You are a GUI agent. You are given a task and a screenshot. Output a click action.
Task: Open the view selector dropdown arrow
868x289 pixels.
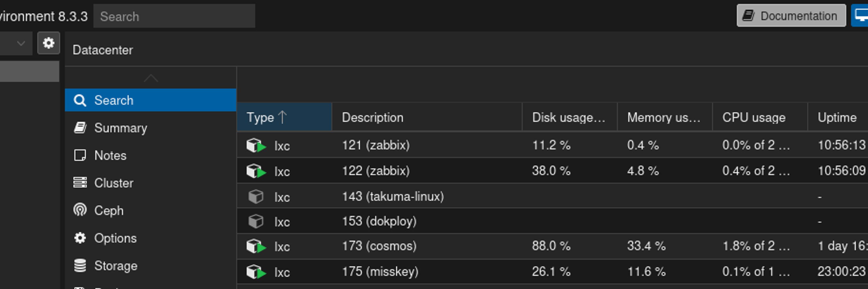[x=21, y=43]
